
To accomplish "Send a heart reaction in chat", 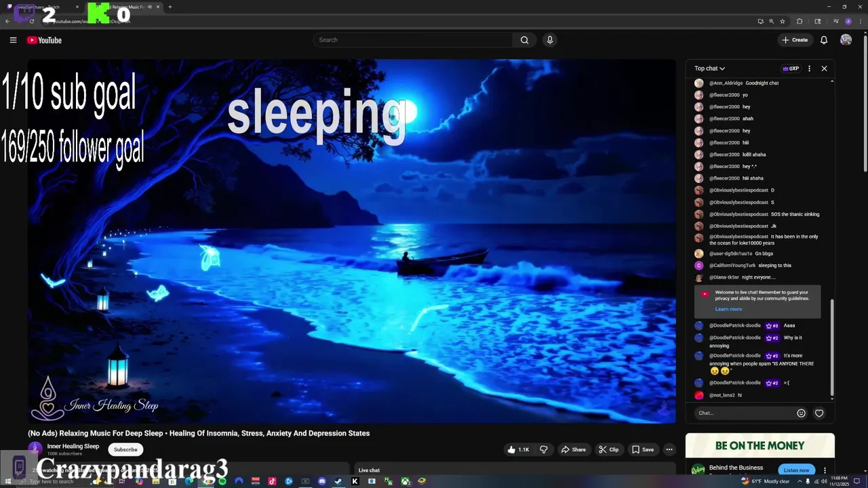I will [x=819, y=413].
